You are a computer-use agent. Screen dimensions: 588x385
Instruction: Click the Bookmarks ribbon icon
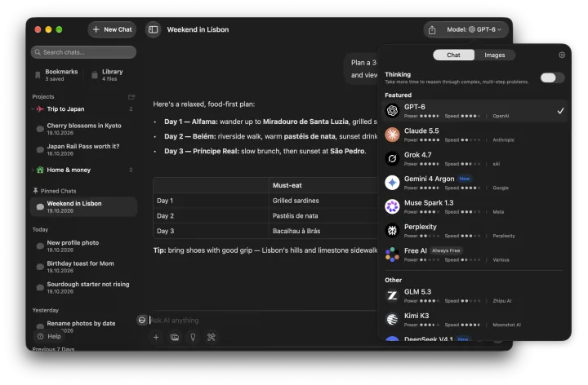(38, 75)
